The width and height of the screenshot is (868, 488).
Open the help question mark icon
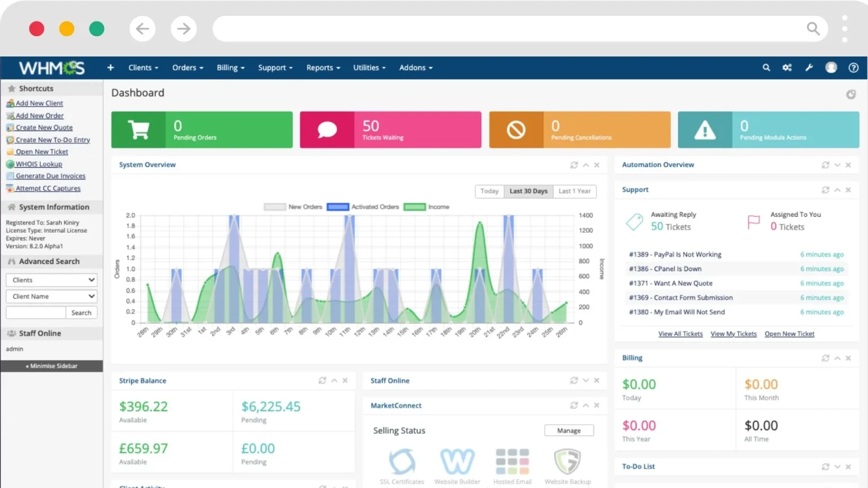point(853,68)
